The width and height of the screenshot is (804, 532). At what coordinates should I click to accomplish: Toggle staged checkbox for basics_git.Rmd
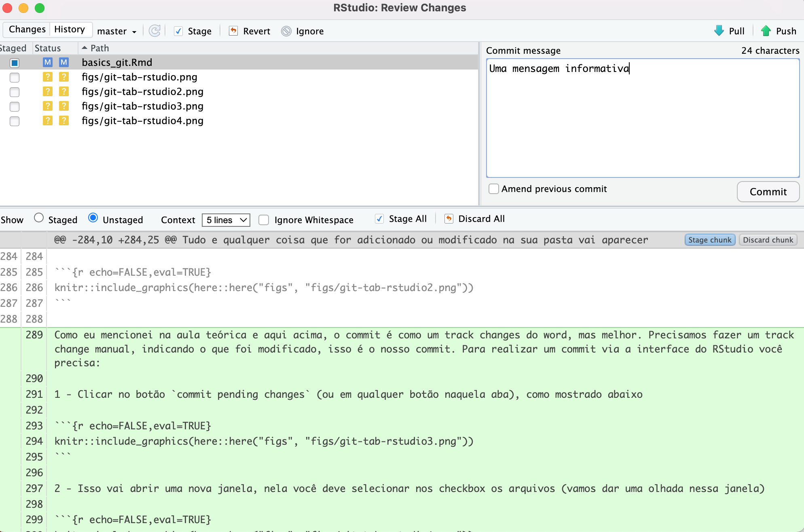(15, 63)
